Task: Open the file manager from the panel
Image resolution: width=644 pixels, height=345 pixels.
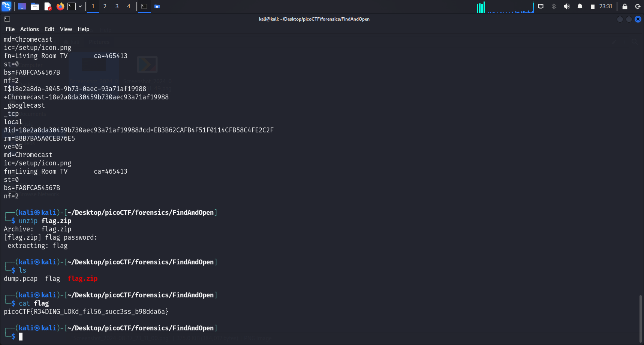Action: click(x=35, y=6)
